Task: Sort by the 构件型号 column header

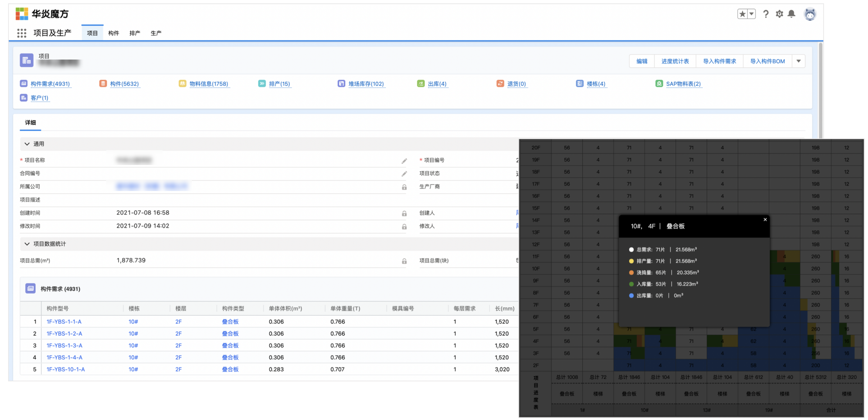Action: pos(57,308)
